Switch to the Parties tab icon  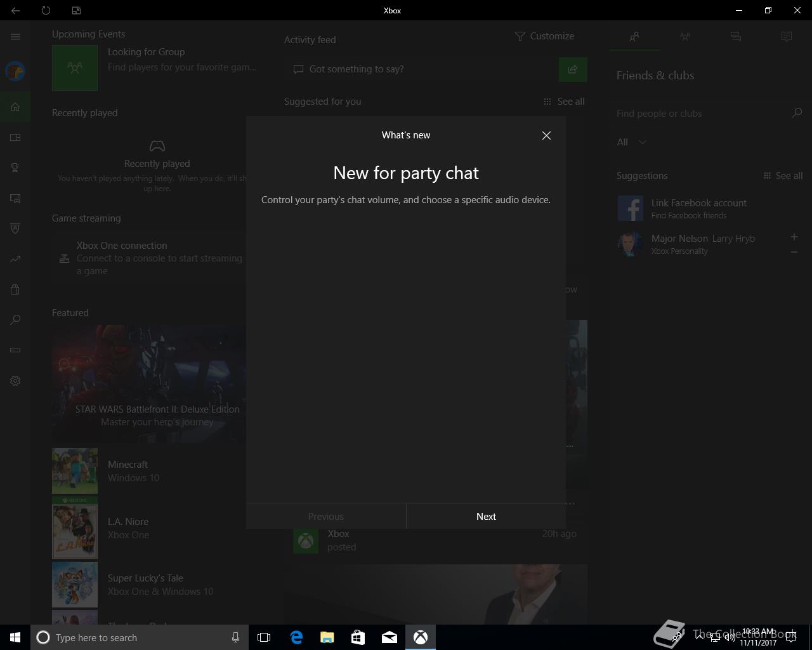685,37
